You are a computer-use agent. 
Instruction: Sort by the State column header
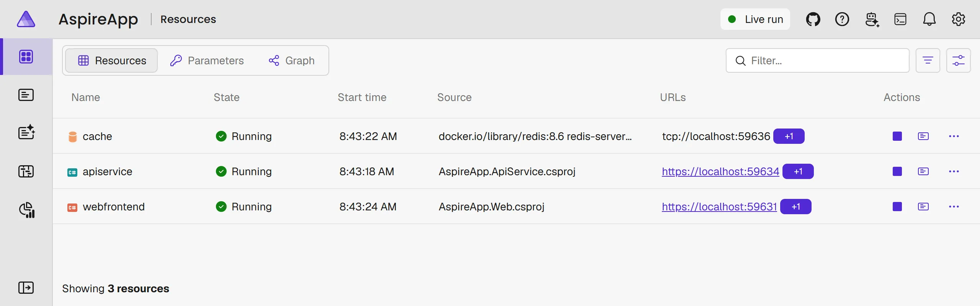point(227,97)
